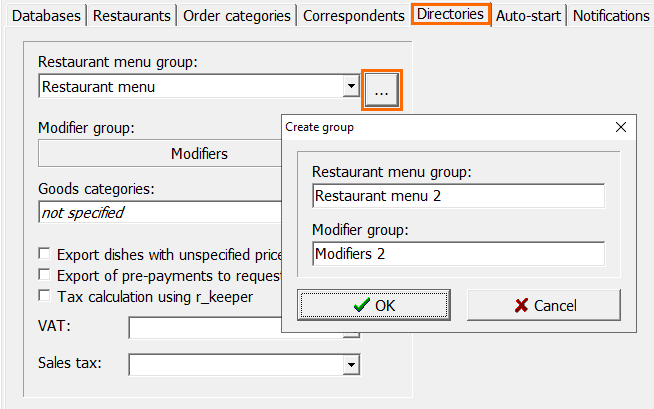The image size is (654, 409).
Task: Check Tax calculation using r_keeper
Action: [44, 296]
